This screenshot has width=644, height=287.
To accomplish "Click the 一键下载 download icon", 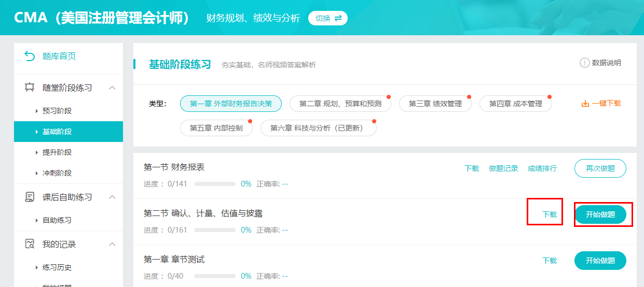I will coord(585,104).
